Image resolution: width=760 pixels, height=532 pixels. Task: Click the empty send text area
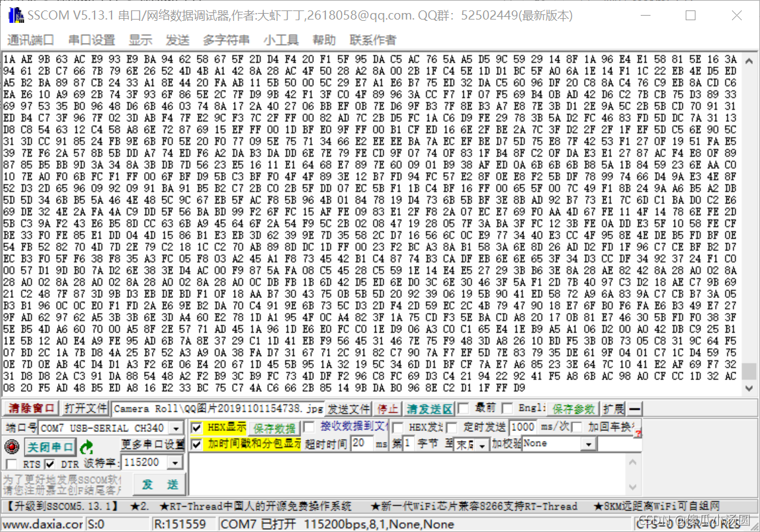coord(407,474)
